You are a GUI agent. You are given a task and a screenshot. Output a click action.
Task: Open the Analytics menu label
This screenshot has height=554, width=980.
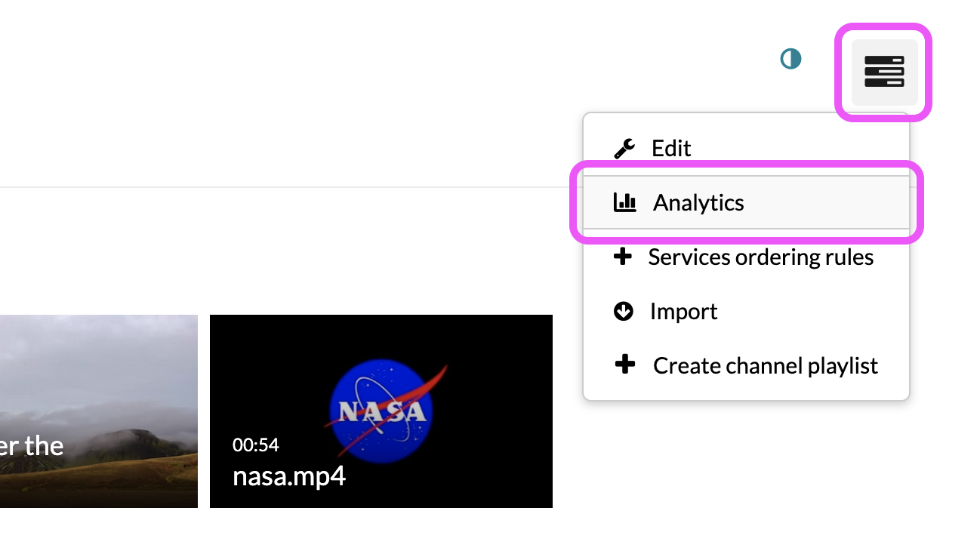(x=698, y=203)
